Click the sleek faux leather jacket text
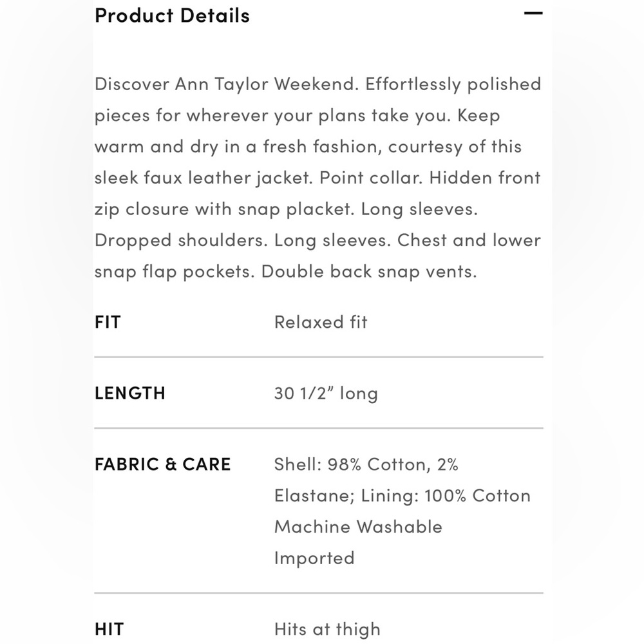The image size is (644, 644). coord(203,178)
